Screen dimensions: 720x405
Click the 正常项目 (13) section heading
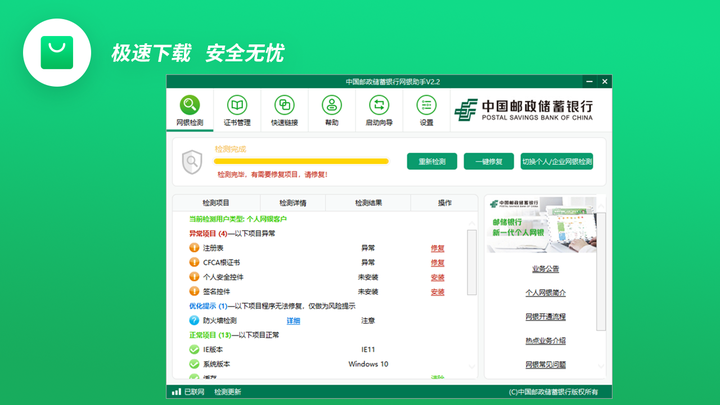pos(234,335)
